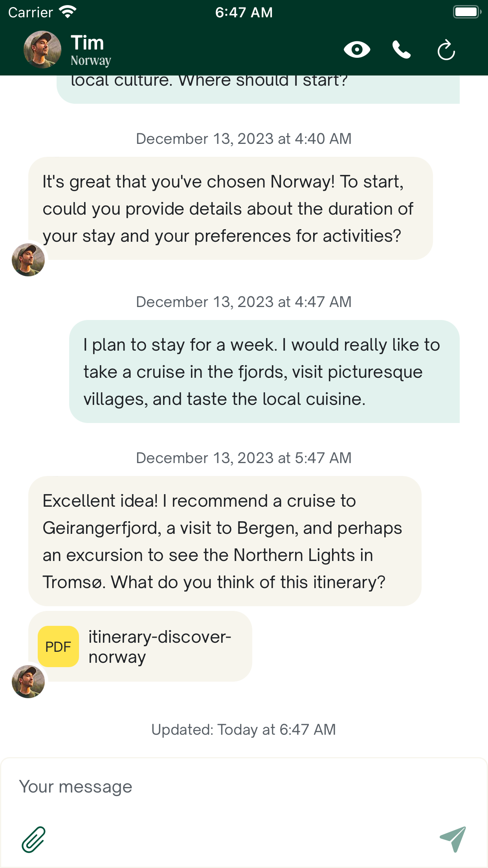
Task: Tap the December 13, 2023 at 5:47 AM timestamp
Action: pos(244,458)
